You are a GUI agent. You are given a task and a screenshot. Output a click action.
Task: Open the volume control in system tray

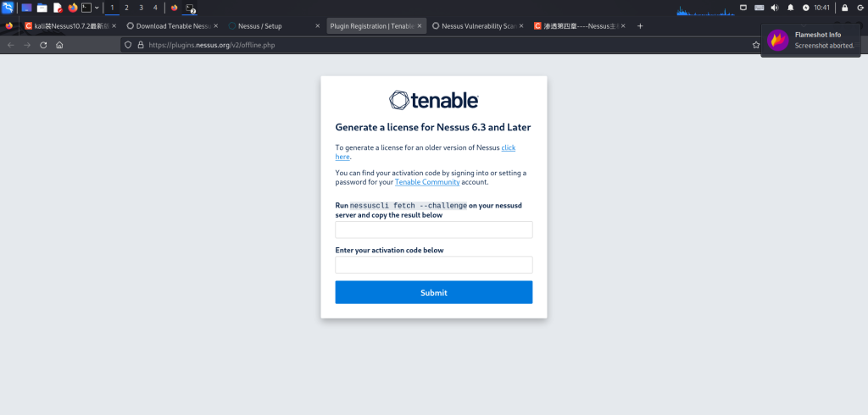pos(775,8)
